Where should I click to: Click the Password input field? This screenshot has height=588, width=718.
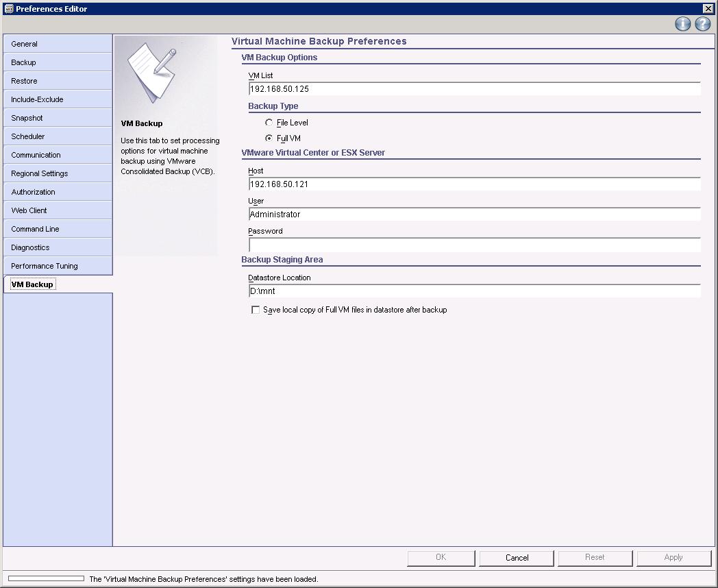click(x=473, y=245)
